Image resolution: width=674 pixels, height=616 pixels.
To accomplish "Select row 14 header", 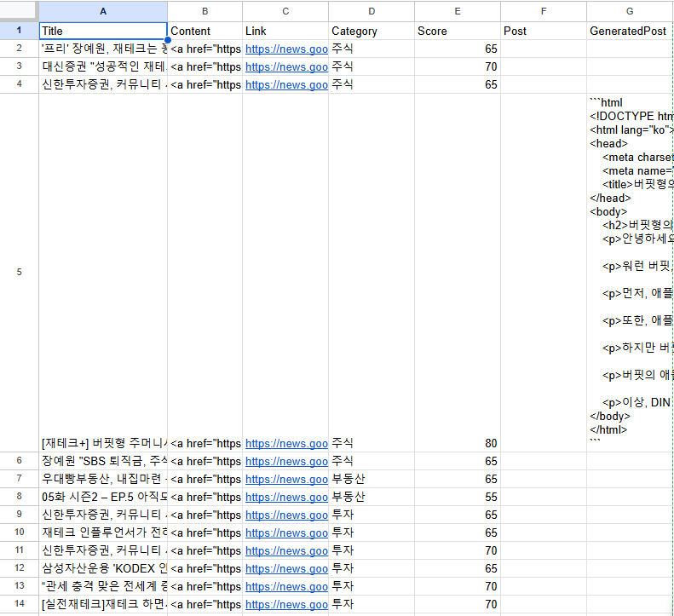I will pos(19,604).
